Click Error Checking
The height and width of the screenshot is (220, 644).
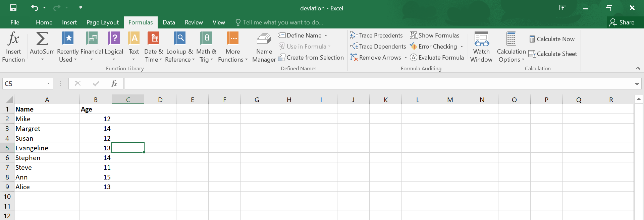(433, 46)
